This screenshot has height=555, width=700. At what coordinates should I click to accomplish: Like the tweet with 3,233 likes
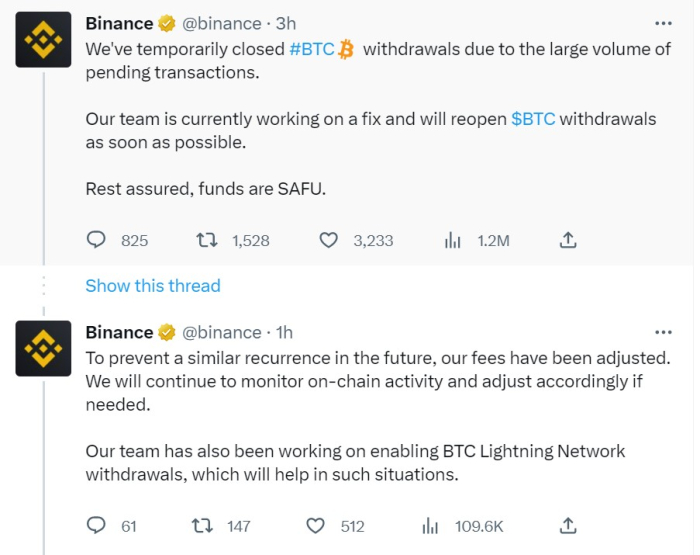tap(329, 240)
